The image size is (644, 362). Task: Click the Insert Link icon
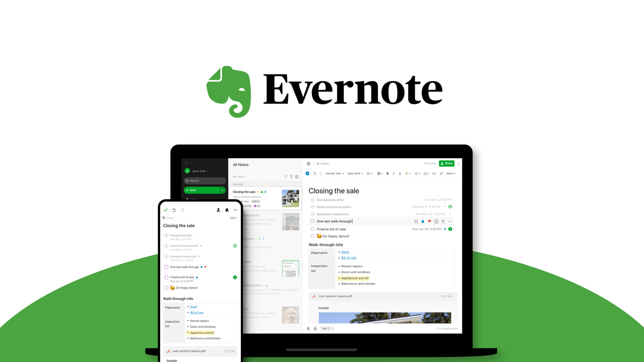tap(440, 173)
